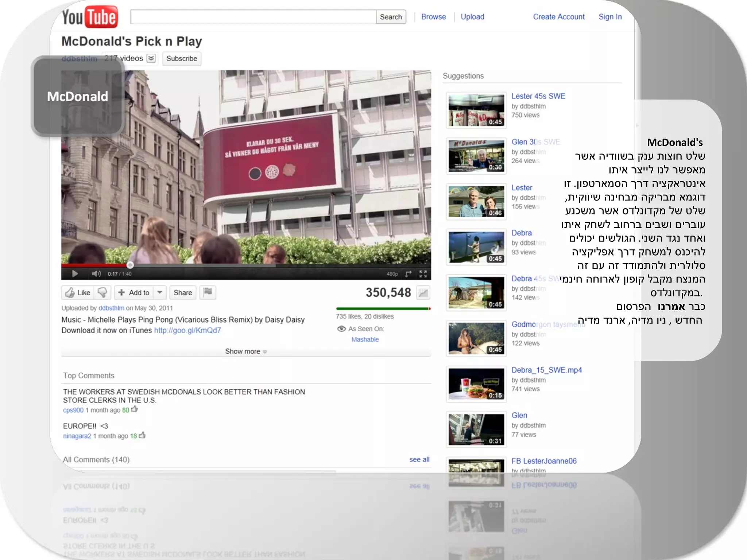Mute the video volume icon
This screenshot has height=560, width=747.
96,274
